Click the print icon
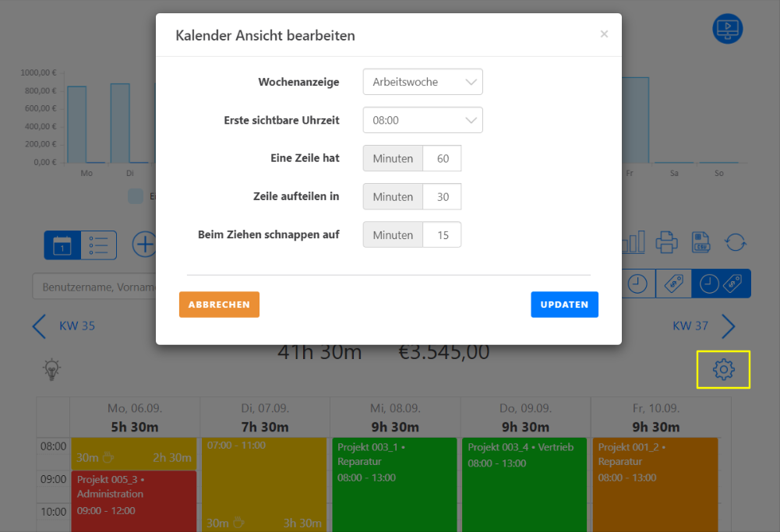The width and height of the screenshot is (780, 532). pyautogui.click(x=667, y=243)
